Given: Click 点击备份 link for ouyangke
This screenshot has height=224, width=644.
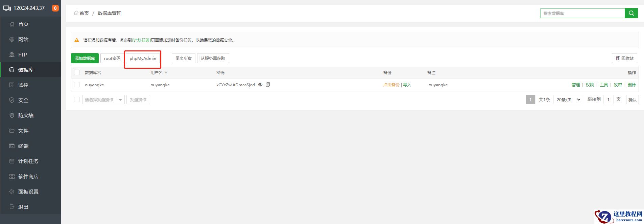Looking at the screenshot, I should [x=391, y=85].
